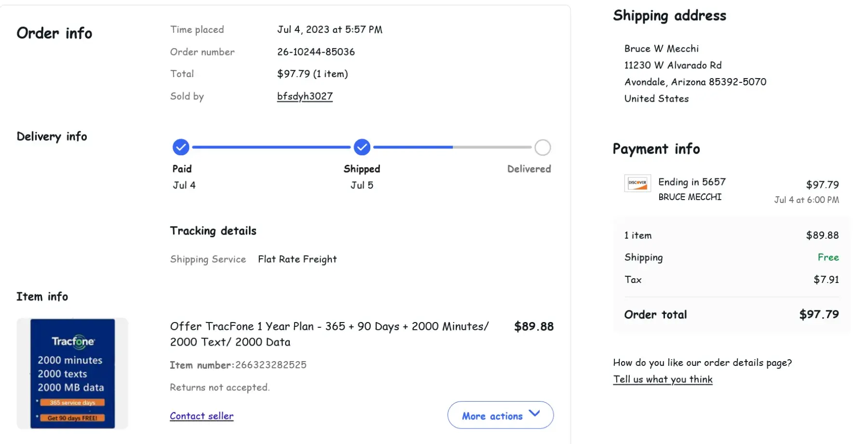This screenshot has width=868, height=444.
Task: Click Tell us what you think link
Action: pyautogui.click(x=663, y=379)
